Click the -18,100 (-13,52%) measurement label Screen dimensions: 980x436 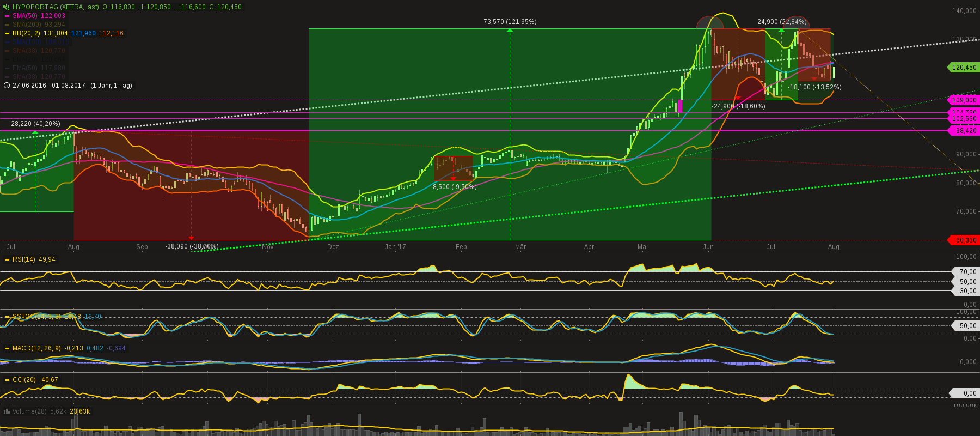click(x=814, y=87)
